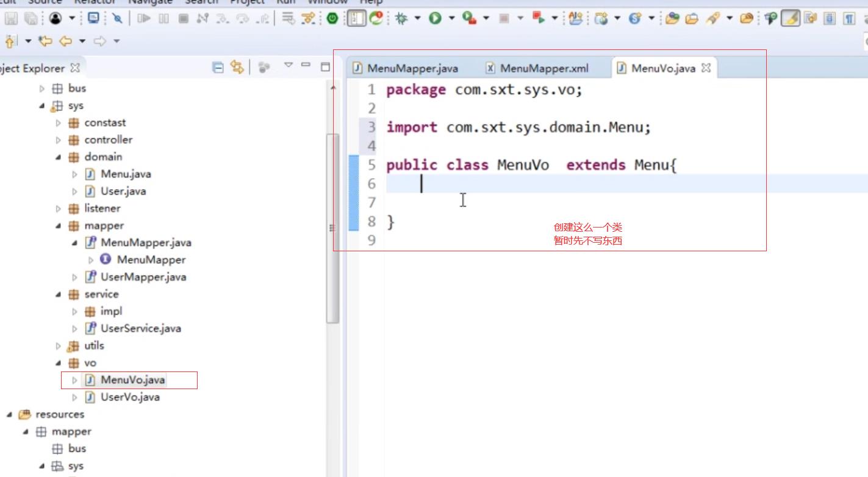Click the Step Into icon
The width and height of the screenshot is (868, 477).
click(223, 19)
